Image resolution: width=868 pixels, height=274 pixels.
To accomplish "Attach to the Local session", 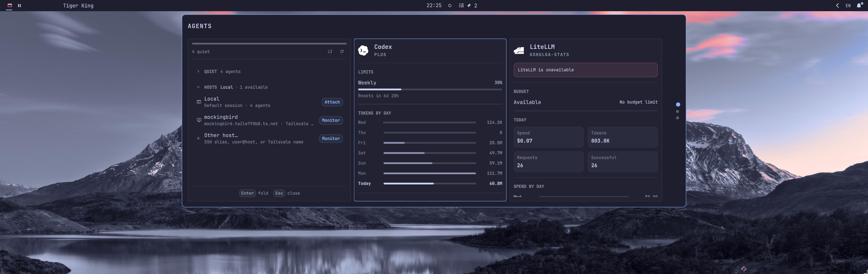I will tap(332, 102).
